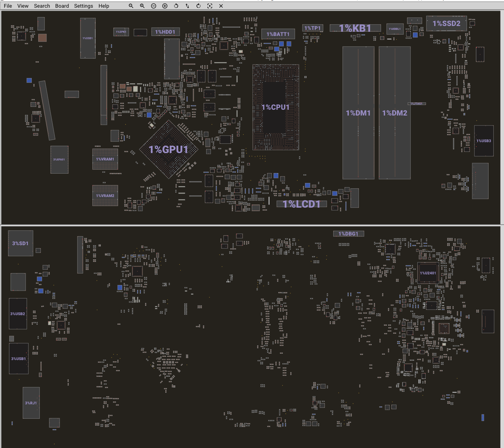Select the 1%U2401 chip
This screenshot has height=448, width=504.
pos(428,273)
